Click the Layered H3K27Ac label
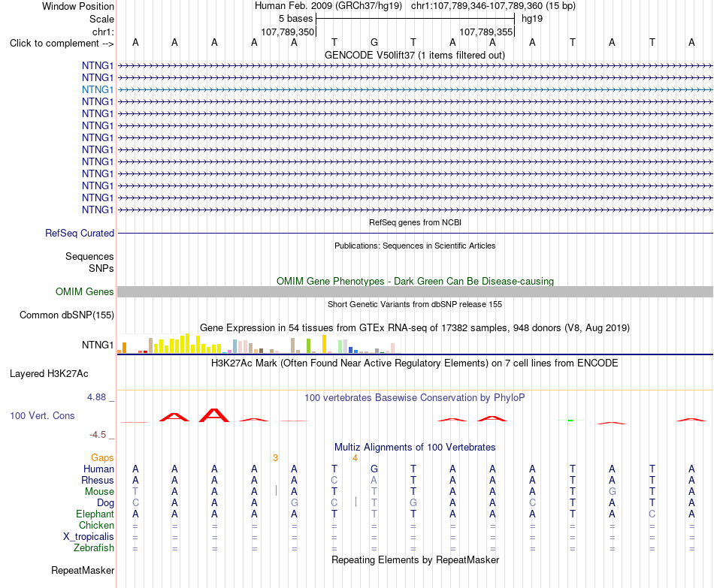714x588 pixels. pyautogui.click(x=49, y=374)
